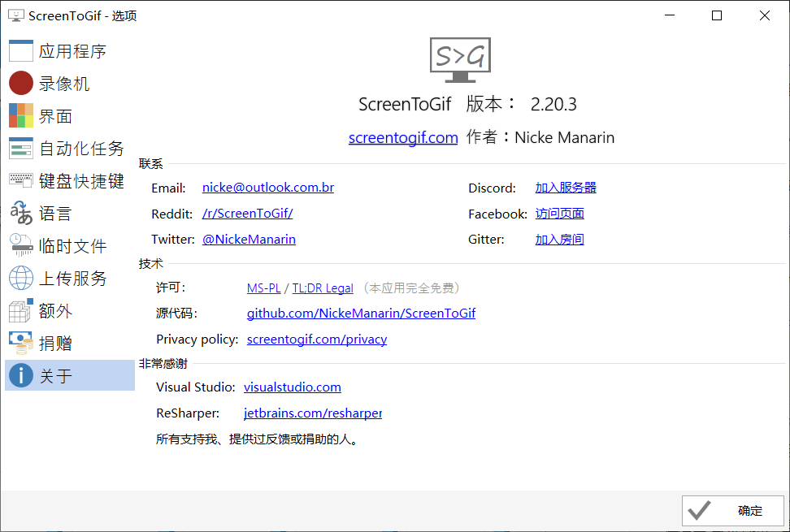This screenshot has width=790, height=532.
Task: Select the 键盘快捷键 tab
Action: tap(70, 180)
